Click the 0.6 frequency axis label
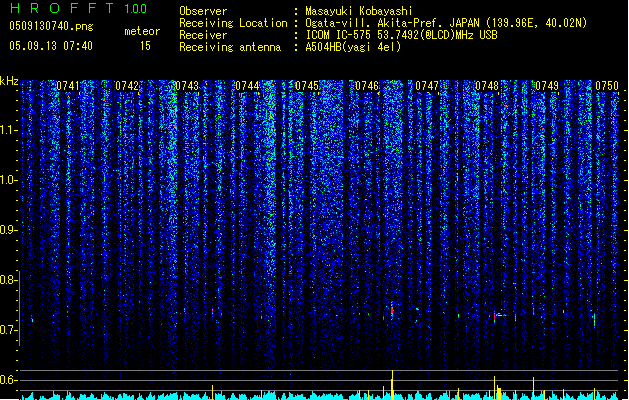Image resolution: width=629 pixels, height=400 pixels. click(8, 380)
